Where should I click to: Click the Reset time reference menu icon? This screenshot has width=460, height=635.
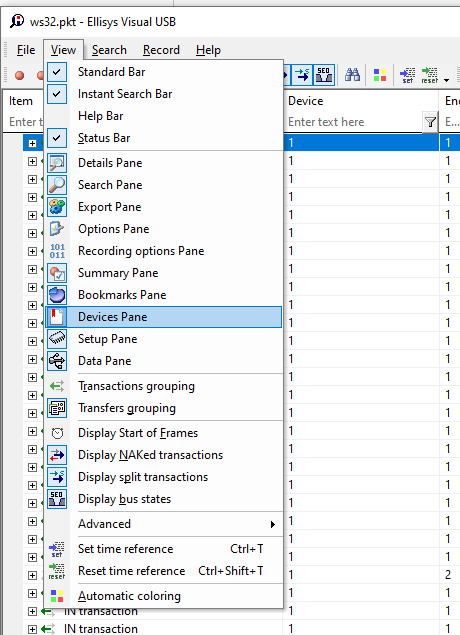pos(57,571)
